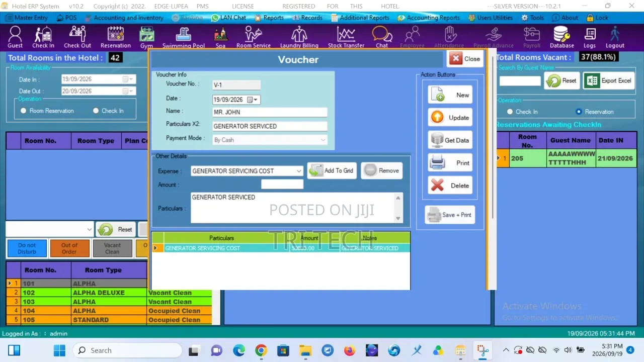Click the Do not Disturb color legend
Screen dimensions: 644x362
coord(27,248)
